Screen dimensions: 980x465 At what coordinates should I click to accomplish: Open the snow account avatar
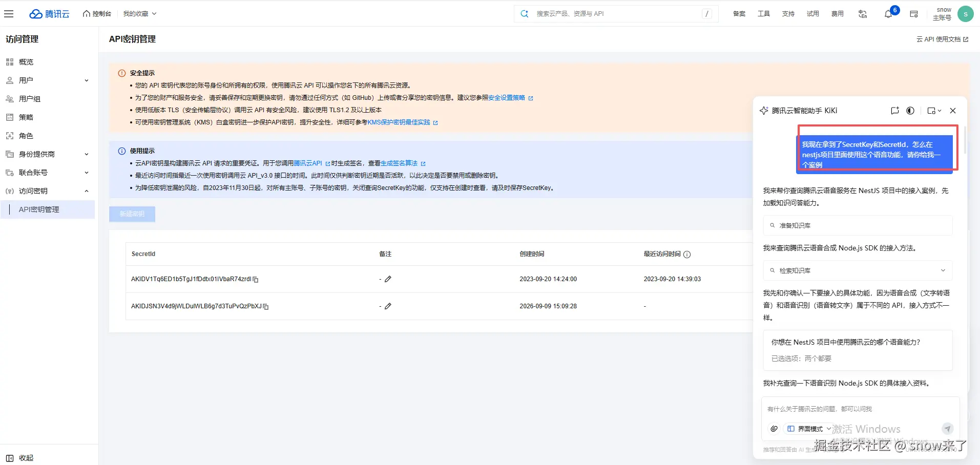(x=966, y=14)
